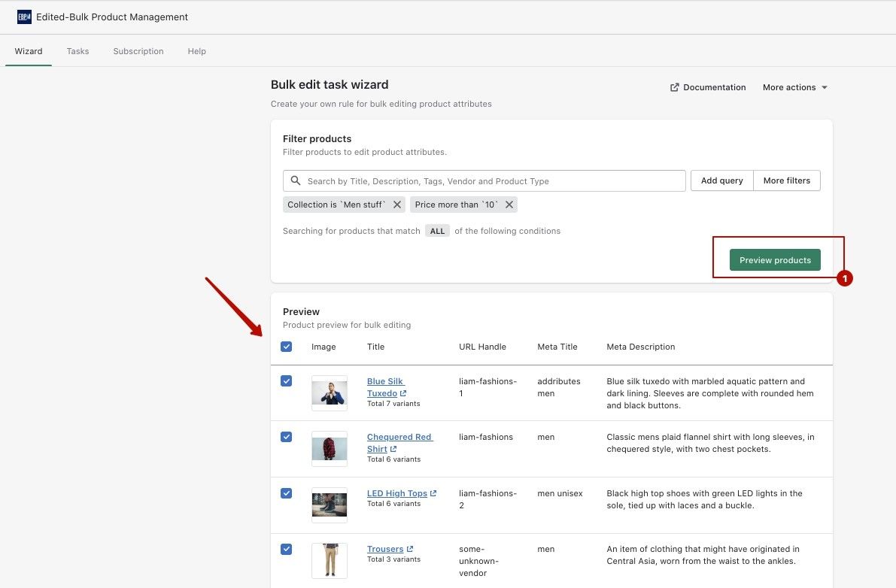Open Blue Silk Tuxedo via external link icon
896x588 pixels.
point(401,393)
